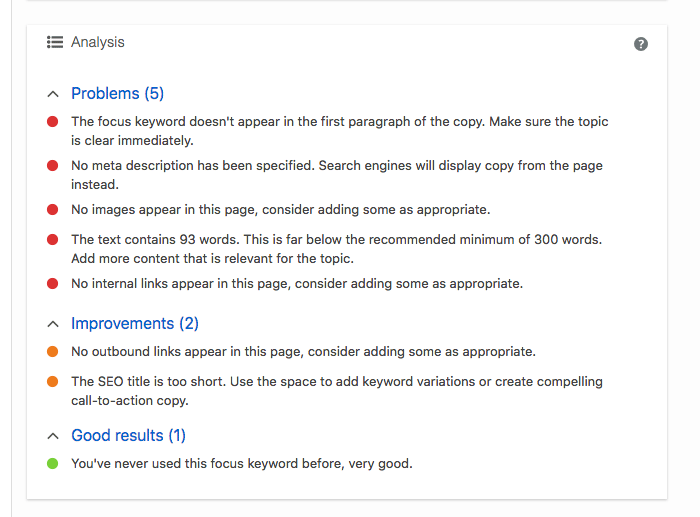Click the Good results (1) heading
Viewport: 700px width, 517px height.
(128, 436)
